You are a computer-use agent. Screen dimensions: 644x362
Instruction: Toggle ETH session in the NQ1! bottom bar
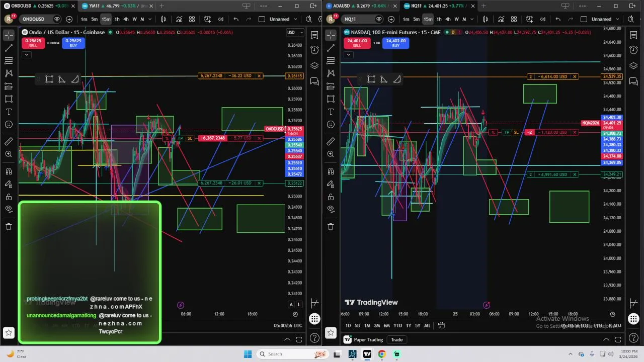click(x=598, y=326)
